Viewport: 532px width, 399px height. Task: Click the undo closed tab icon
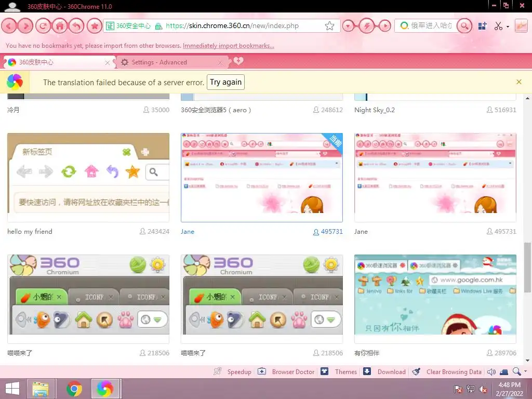(77, 26)
